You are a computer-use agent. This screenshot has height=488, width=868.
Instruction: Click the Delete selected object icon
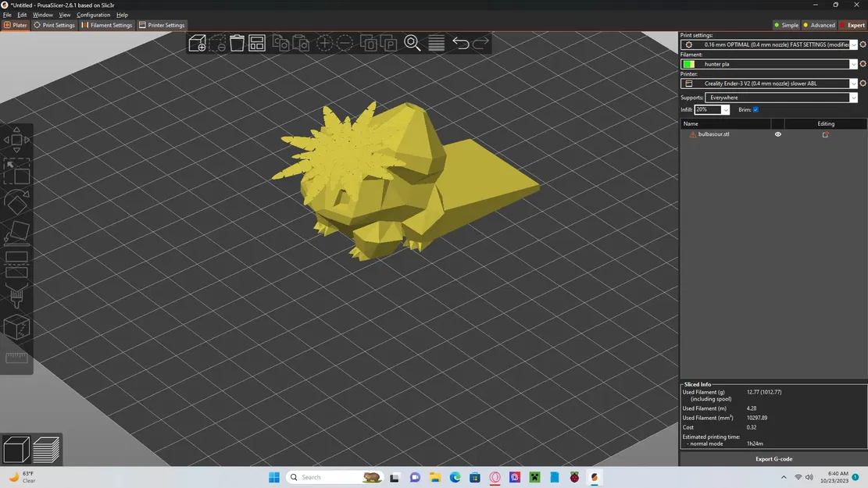(x=217, y=43)
